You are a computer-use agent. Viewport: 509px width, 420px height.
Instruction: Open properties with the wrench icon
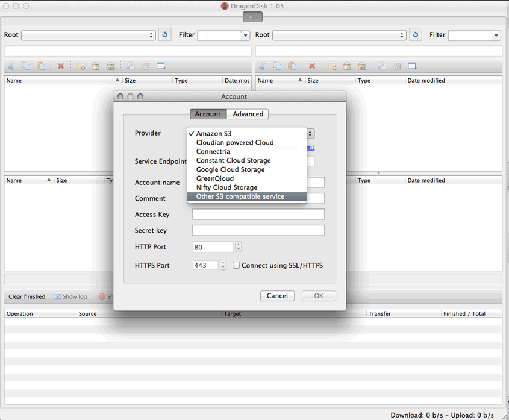131,66
